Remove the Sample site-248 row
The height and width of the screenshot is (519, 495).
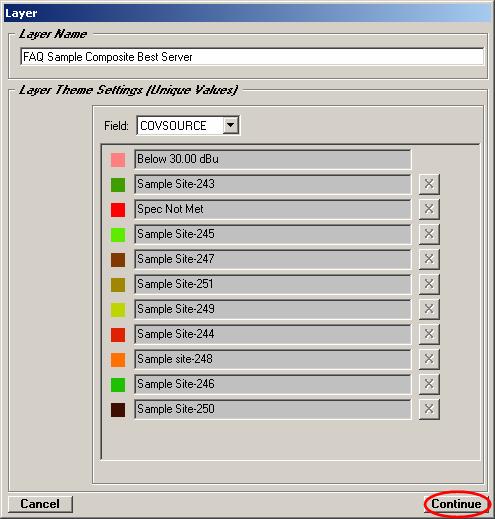tap(429, 359)
